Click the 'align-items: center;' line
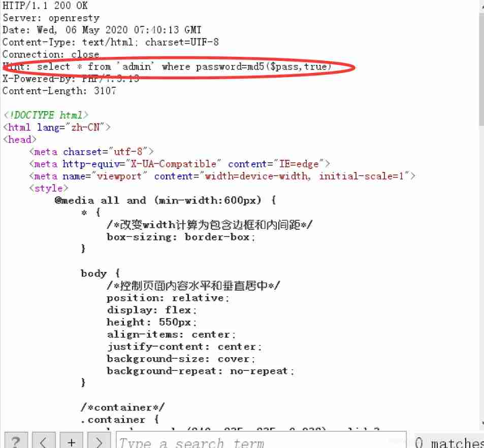This screenshot has width=484, height=448. coord(171,334)
